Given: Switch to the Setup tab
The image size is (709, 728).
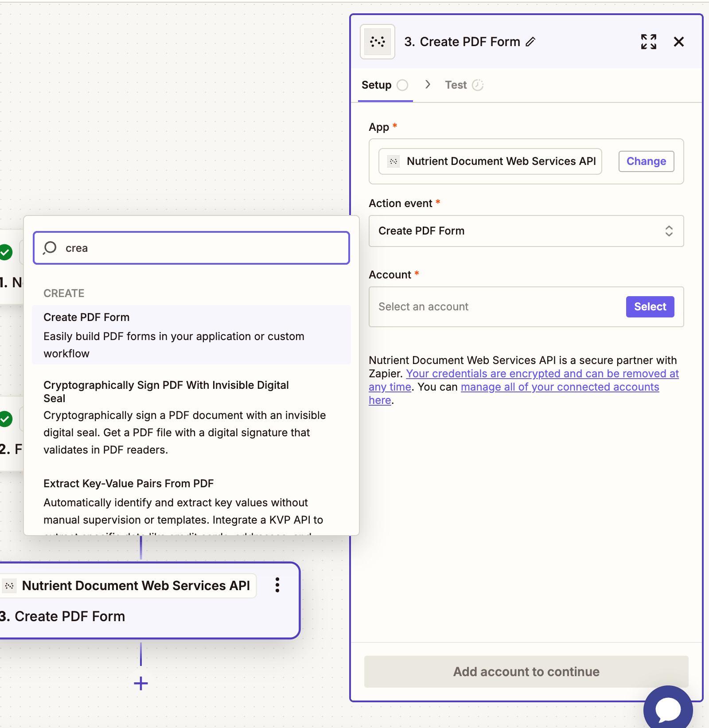Looking at the screenshot, I should [x=375, y=85].
